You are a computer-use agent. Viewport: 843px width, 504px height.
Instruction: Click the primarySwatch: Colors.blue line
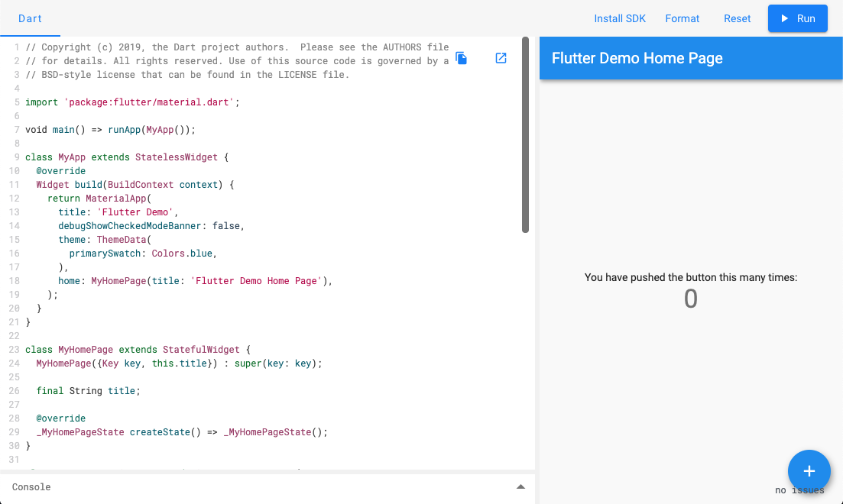pyautogui.click(x=143, y=253)
